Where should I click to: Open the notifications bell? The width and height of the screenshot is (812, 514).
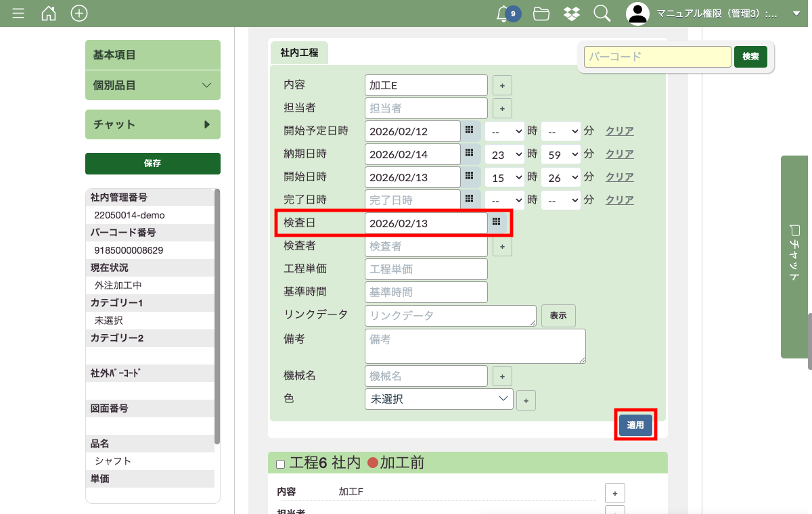coord(503,14)
